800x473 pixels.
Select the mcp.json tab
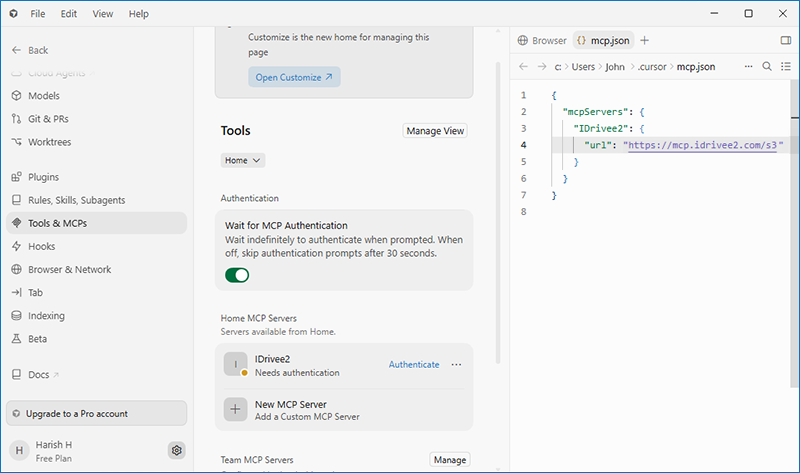tap(604, 40)
